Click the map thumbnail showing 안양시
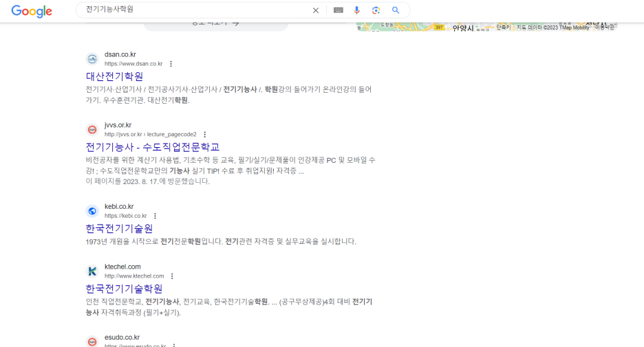Image resolution: width=644 pixels, height=347 pixels. tap(486, 27)
